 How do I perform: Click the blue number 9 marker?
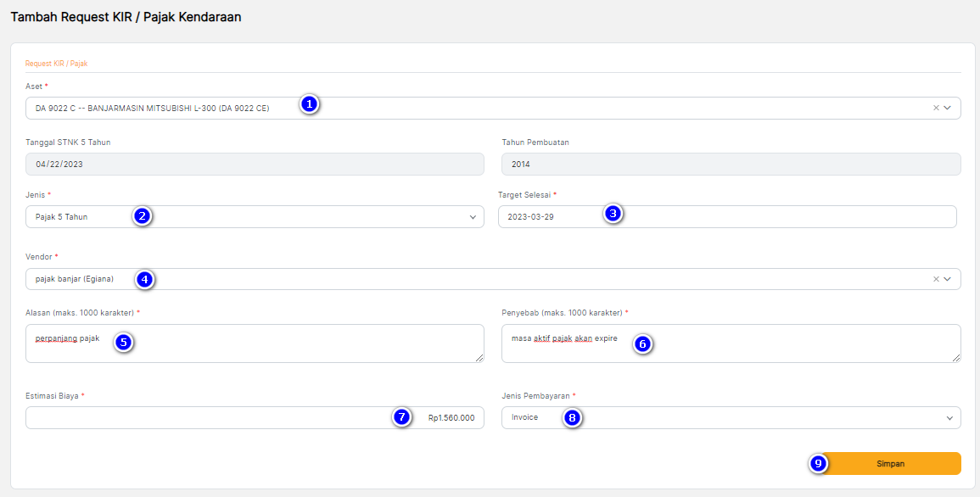click(x=818, y=463)
